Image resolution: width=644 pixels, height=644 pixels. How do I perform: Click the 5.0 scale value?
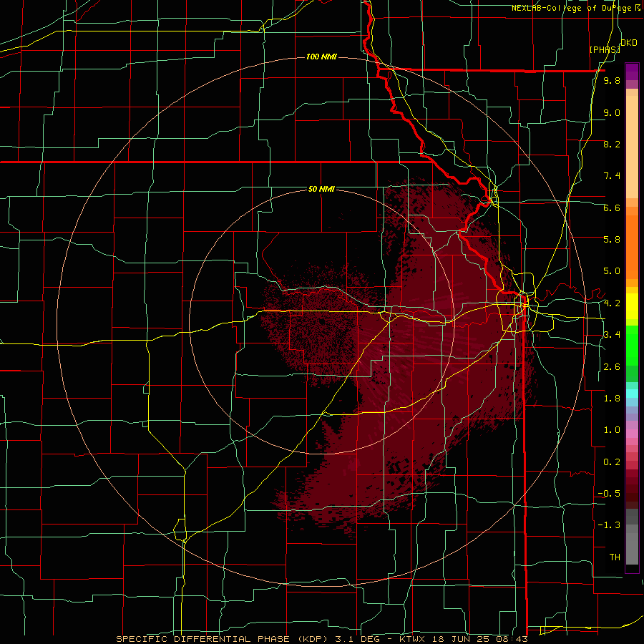(x=612, y=271)
